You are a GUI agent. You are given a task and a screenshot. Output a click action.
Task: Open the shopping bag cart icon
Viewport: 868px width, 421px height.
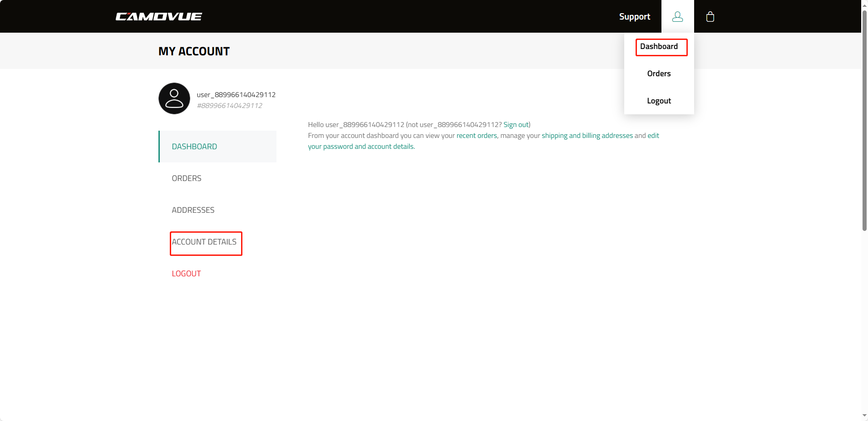pyautogui.click(x=710, y=17)
